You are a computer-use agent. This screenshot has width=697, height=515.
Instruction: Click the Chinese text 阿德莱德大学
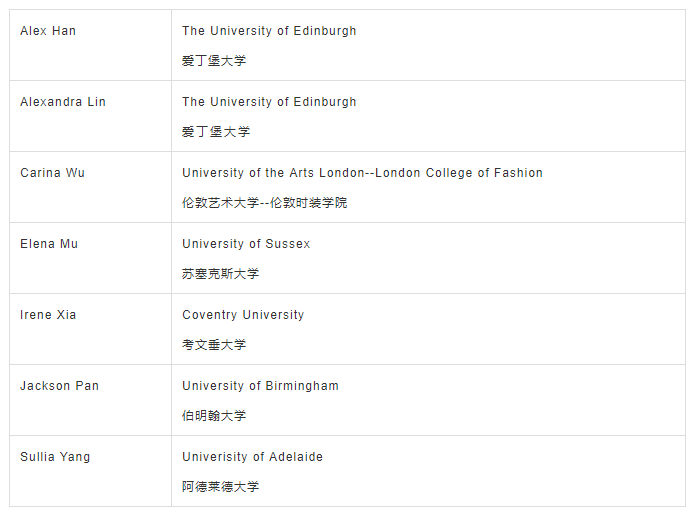220,487
